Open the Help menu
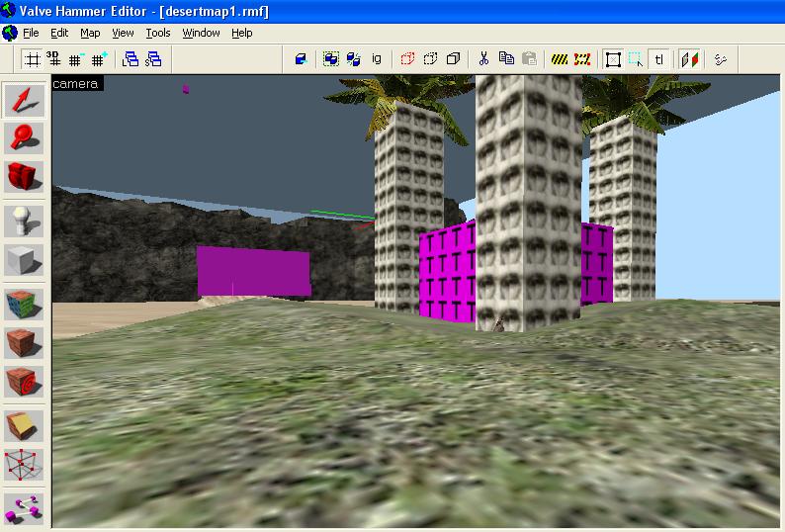The image size is (785, 532). click(242, 33)
